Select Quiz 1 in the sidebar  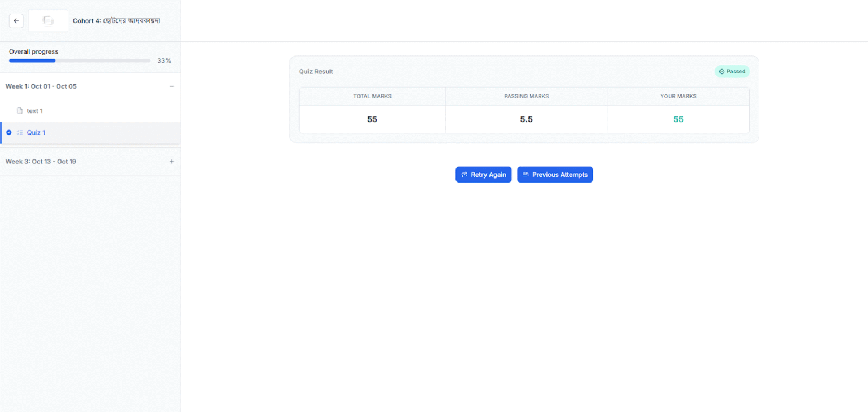click(x=36, y=132)
